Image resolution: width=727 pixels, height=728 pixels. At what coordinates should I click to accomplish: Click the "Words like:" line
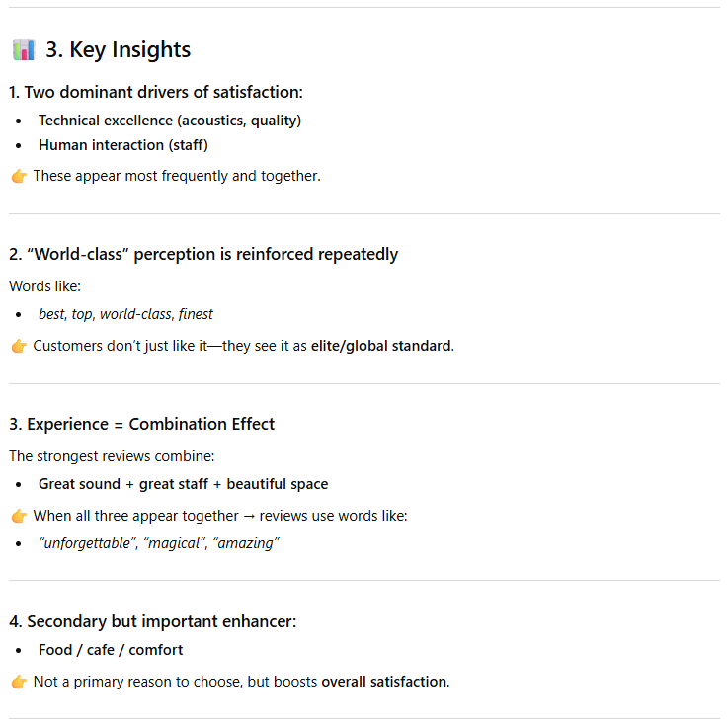[x=43, y=286]
